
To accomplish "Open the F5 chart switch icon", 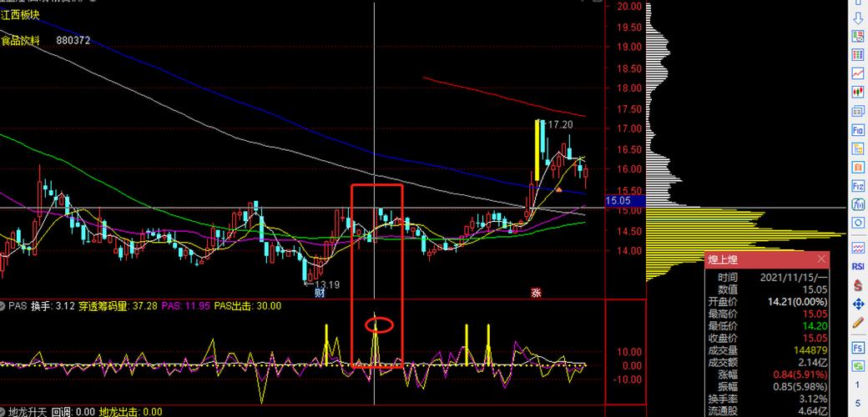I will point(858,348).
